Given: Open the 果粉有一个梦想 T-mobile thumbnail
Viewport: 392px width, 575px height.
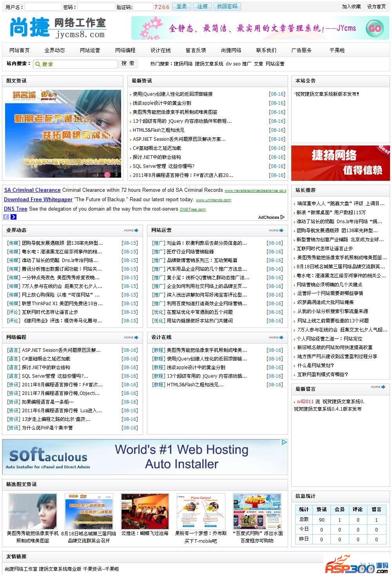Looking at the screenshot, I should (201, 511).
